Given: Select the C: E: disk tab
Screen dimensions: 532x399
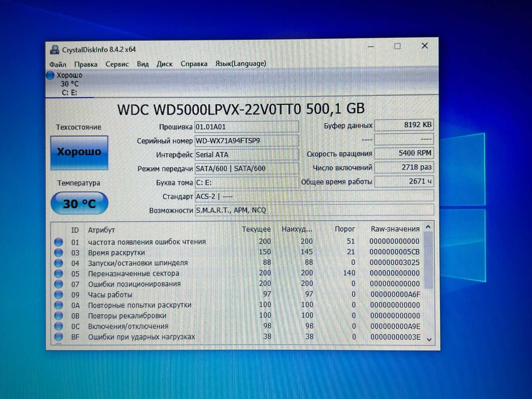Looking at the screenshot, I should click(x=70, y=84).
